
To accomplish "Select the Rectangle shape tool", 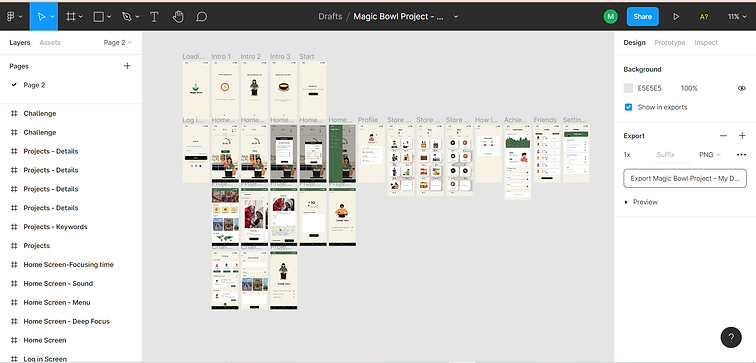I will coord(98,16).
